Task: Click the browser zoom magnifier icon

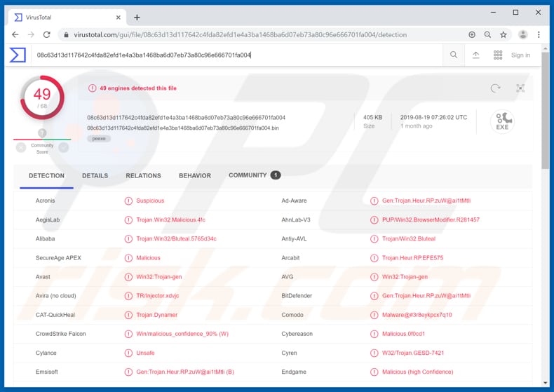Action: pyautogui.click(x=487, y=34)
